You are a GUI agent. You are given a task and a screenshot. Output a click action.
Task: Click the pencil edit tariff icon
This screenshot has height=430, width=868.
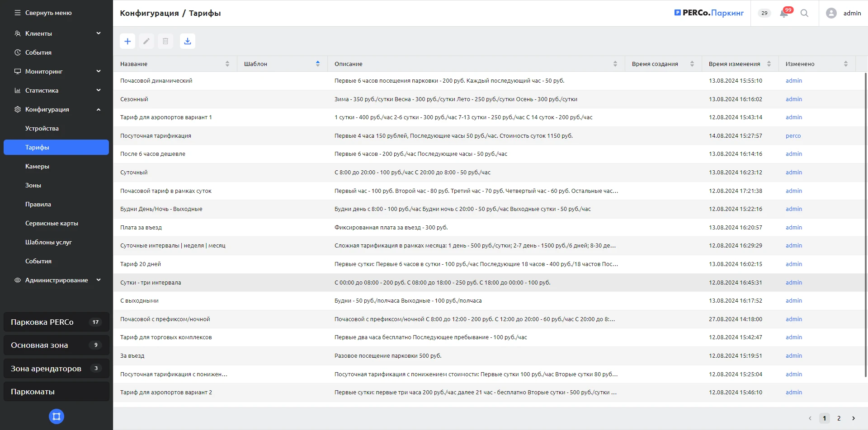[146, 41]
